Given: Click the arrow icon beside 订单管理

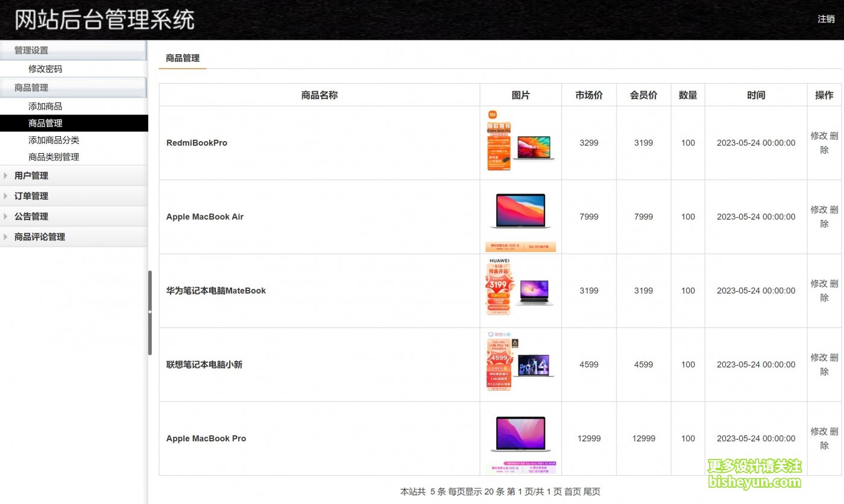Looking at the screenshot, I should click(6, 197).
